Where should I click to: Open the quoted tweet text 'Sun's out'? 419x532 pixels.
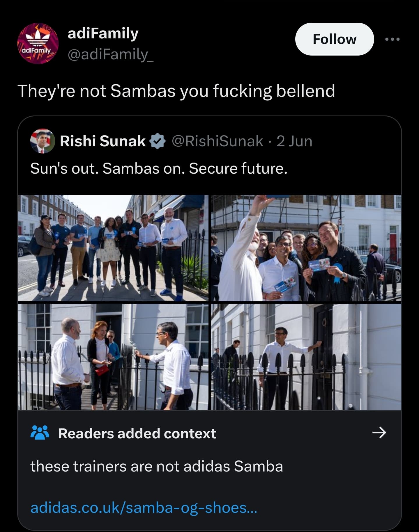point(159,168)
